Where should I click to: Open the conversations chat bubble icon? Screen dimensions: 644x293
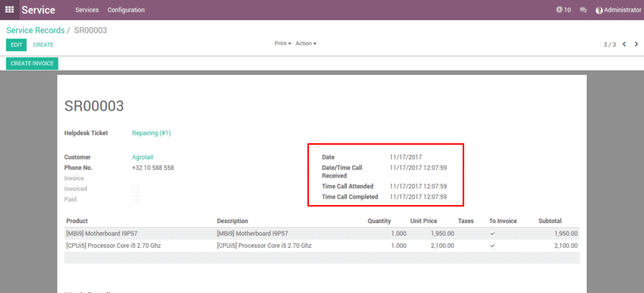tap(583, 10)
